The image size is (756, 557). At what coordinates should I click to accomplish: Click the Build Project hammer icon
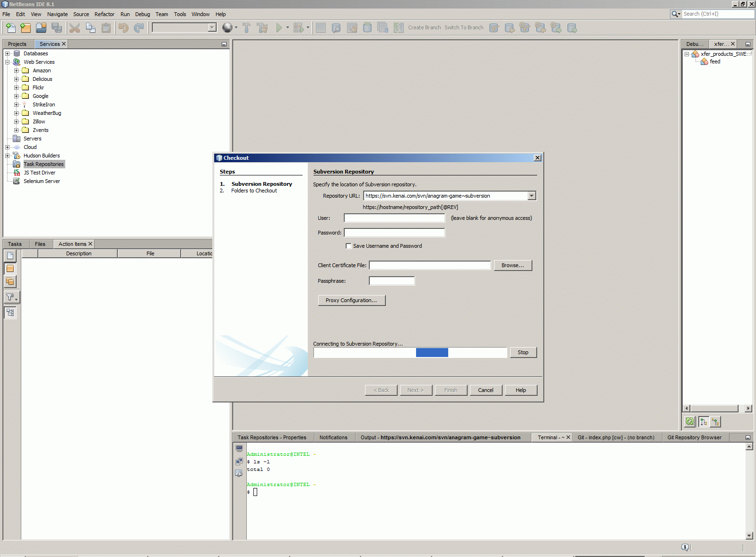coord(246,28)
